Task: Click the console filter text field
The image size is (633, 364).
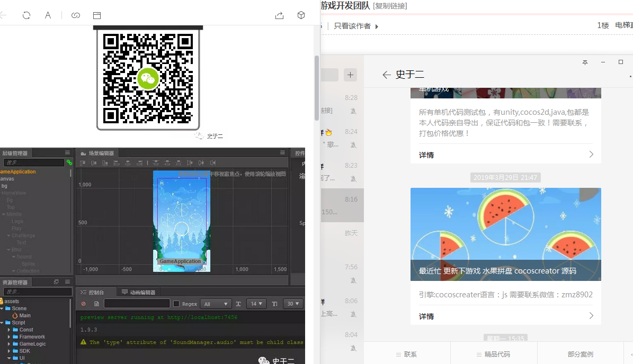Action: point(137,304)
